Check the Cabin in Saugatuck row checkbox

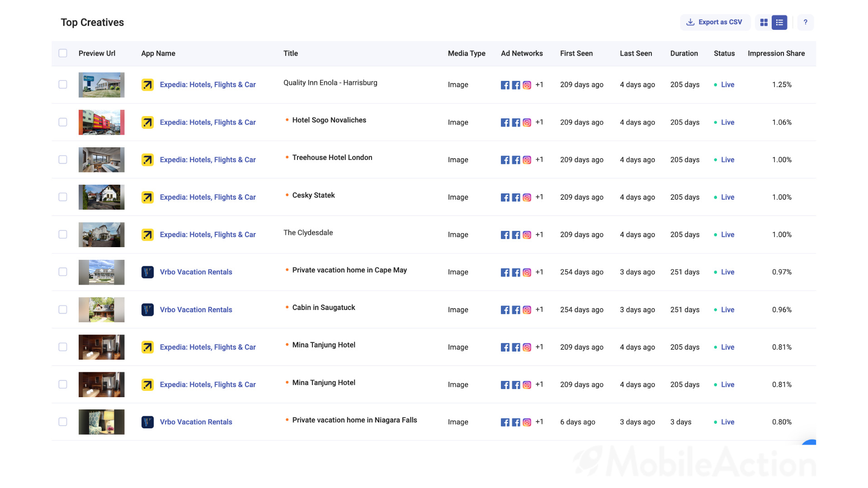(x=63, y=310)
